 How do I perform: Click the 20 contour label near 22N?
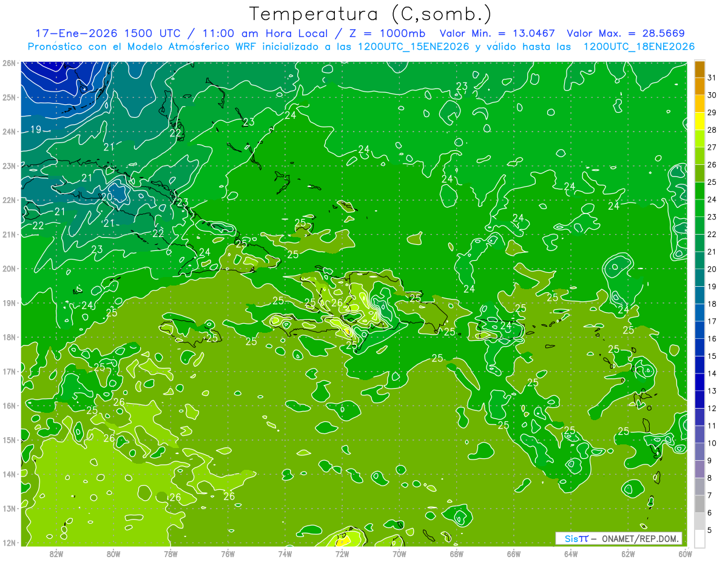tap(106, 196)
